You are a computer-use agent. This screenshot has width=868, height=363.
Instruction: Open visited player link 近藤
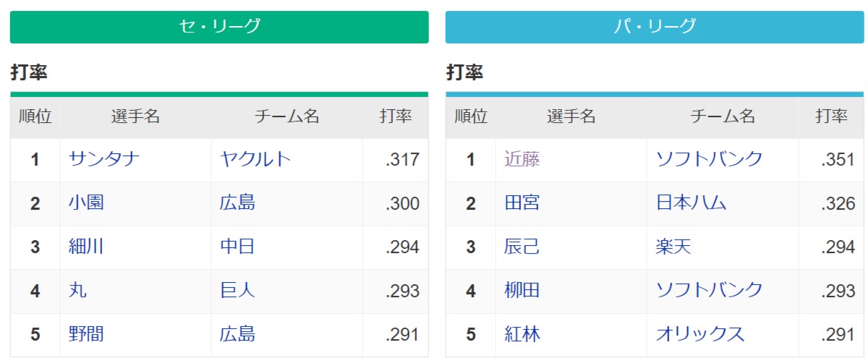(x=522, y=159)
